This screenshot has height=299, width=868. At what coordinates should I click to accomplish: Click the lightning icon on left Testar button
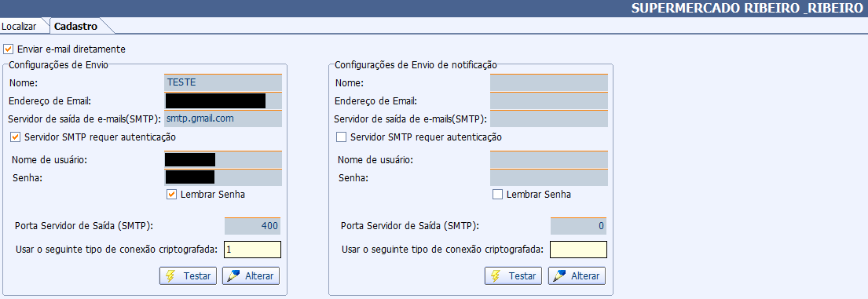pyautogui.click(x=170, y=276)
